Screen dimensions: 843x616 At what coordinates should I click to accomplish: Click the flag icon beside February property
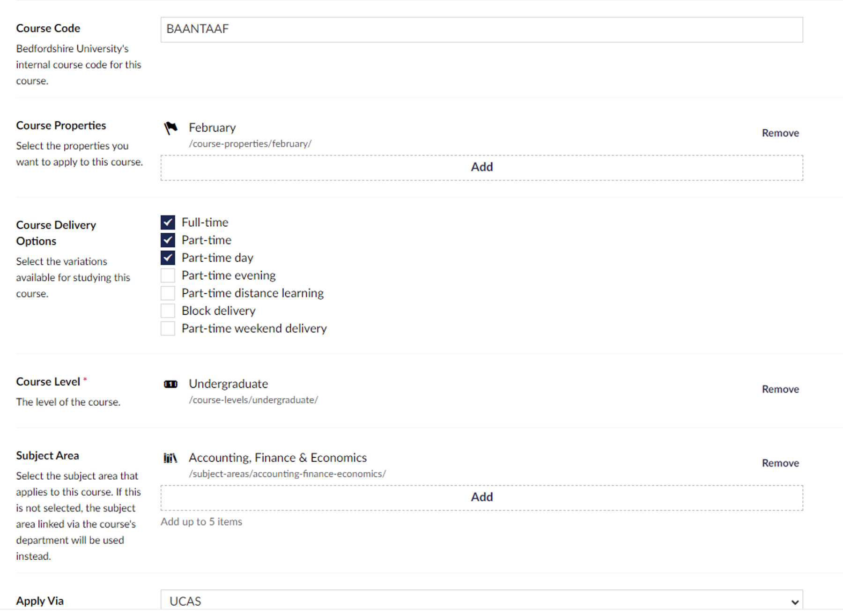[170, 128]
